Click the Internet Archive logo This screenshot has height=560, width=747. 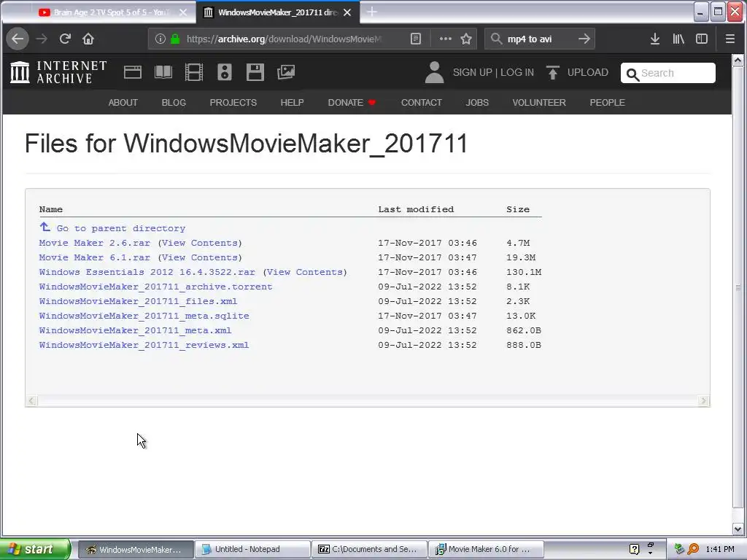(58, 72)
